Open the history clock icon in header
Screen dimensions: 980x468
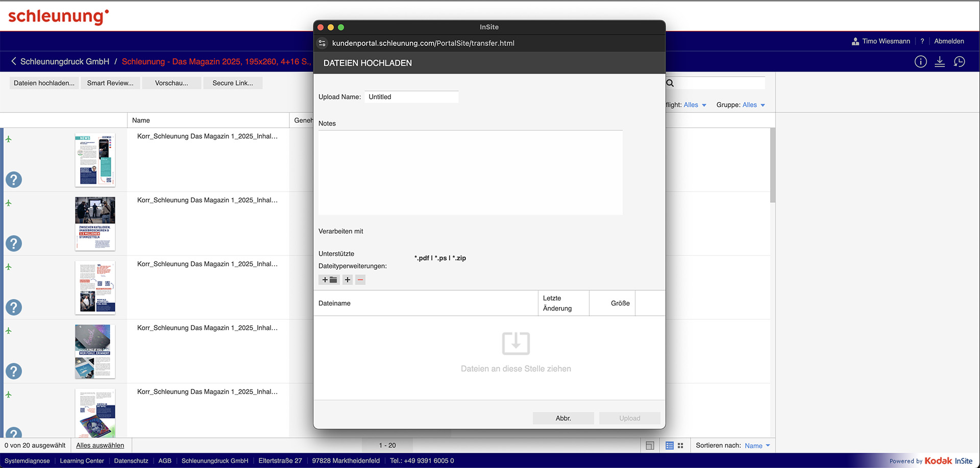click(x=960, y=62)
